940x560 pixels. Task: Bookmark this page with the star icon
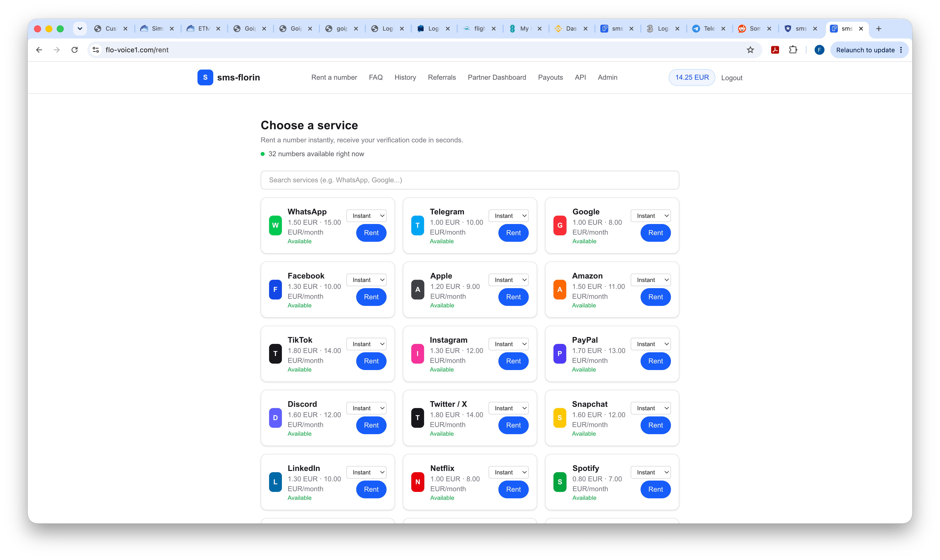point(750,50)
